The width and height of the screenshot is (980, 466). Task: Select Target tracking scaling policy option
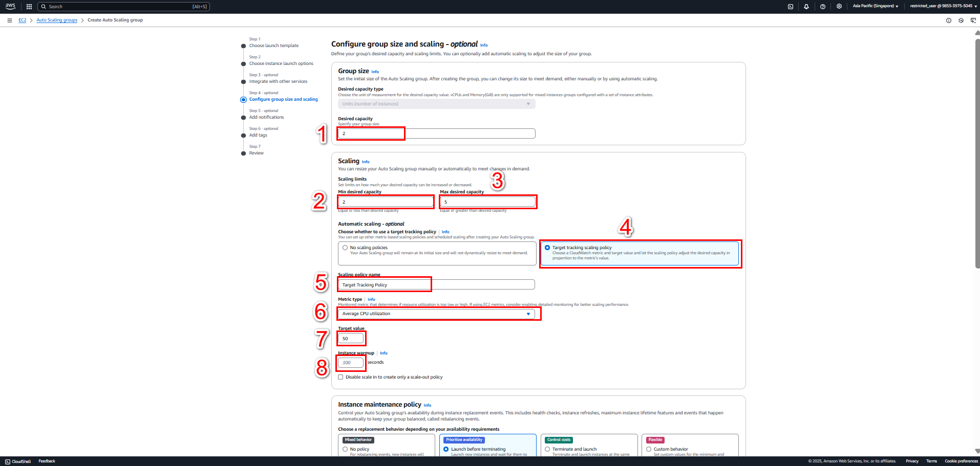pos(547,248)
